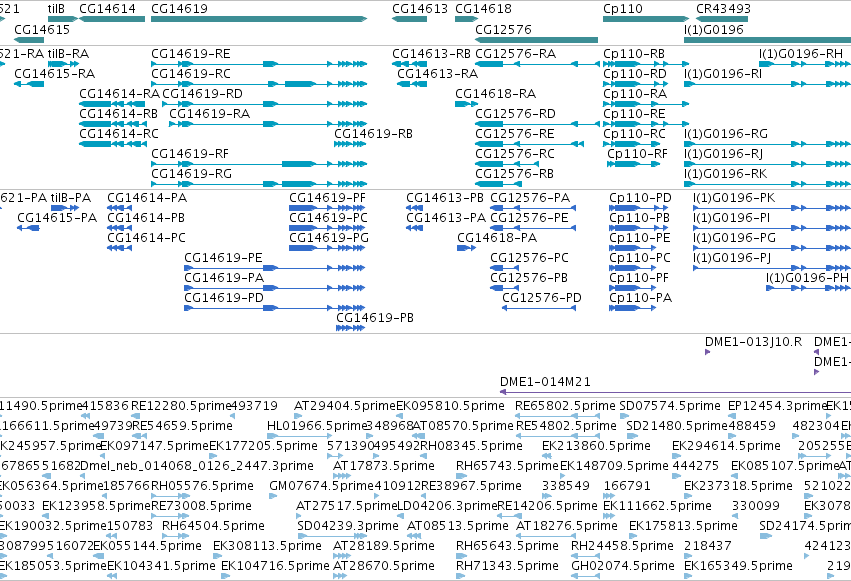Select the CR43493 gene label
Image resolution: width=851 pixels, height=581 pixels.
pyautogui.click(x=723, y=9)
